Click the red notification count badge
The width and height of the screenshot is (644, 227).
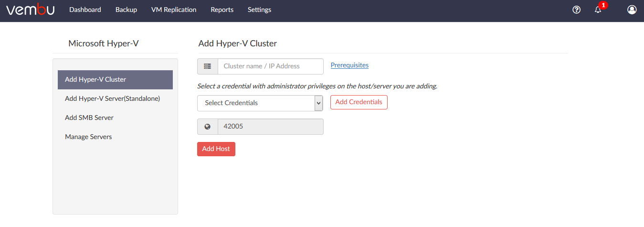tap(603, 5)
